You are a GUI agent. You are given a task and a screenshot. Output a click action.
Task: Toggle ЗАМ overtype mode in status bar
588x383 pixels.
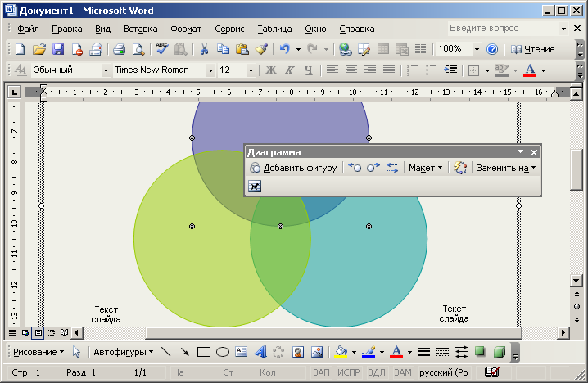tap(402, 372)
